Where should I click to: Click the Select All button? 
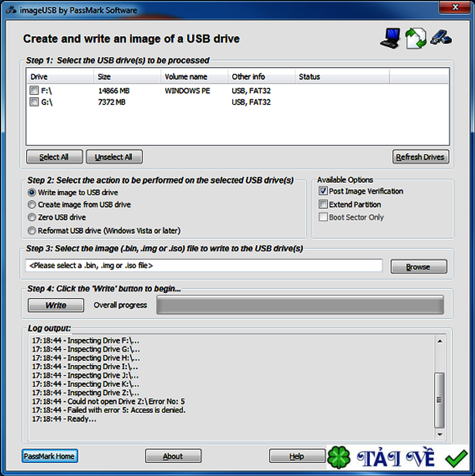coord(55,157)
